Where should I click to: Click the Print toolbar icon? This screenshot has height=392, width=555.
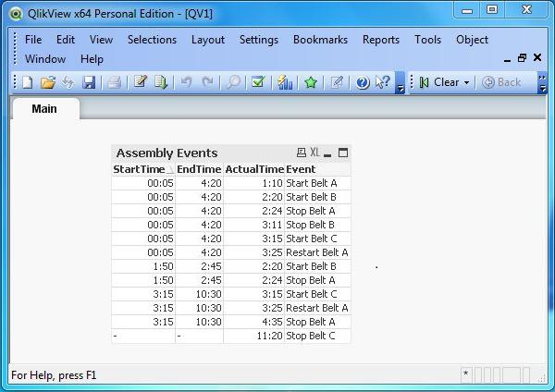[x=114, y=82]
